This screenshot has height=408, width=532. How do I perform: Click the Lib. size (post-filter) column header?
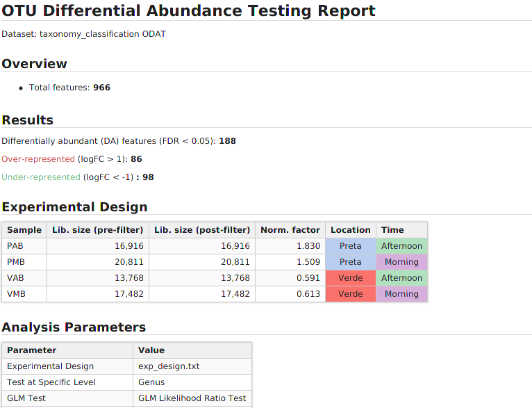click(x=202, y=230)
